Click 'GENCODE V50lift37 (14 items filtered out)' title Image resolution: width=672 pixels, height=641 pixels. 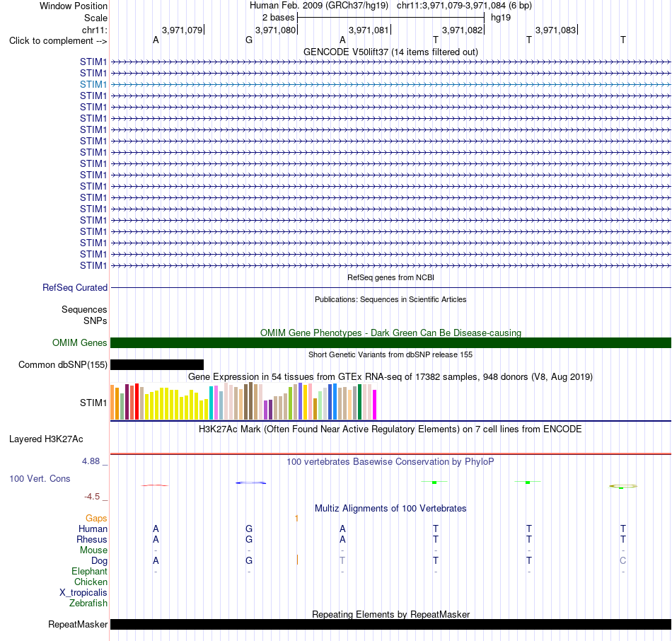click(390, 52)
